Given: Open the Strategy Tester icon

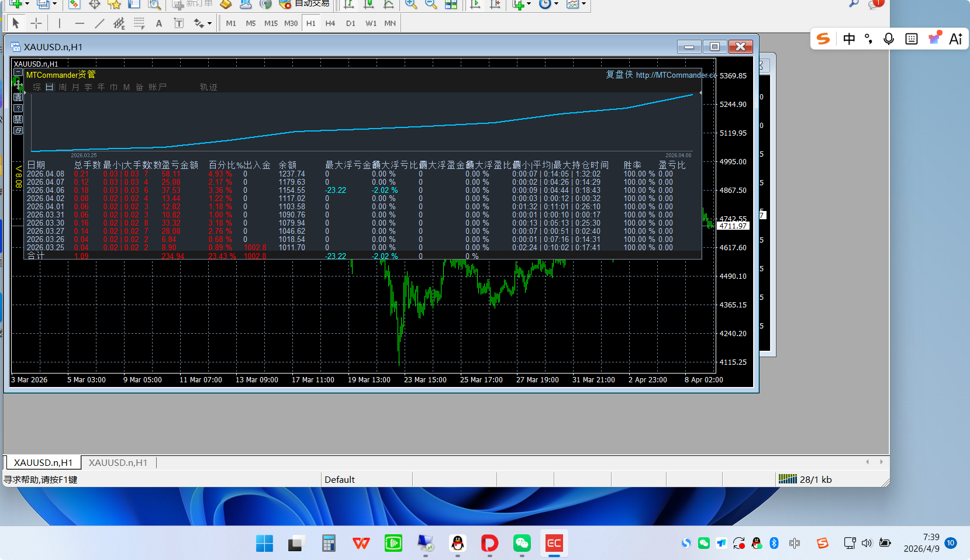Looking at the screenshot, I should point(154,4).
